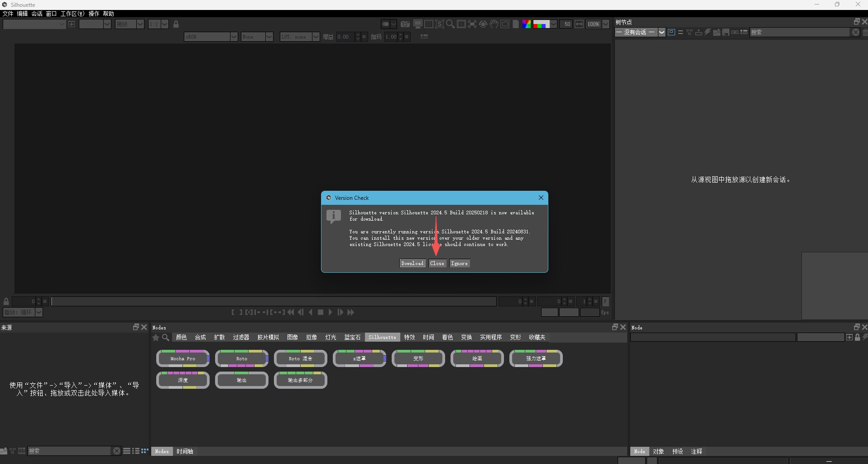Click the Sources panel 搜索 search field
868x464 pixels.
point(69,451)
